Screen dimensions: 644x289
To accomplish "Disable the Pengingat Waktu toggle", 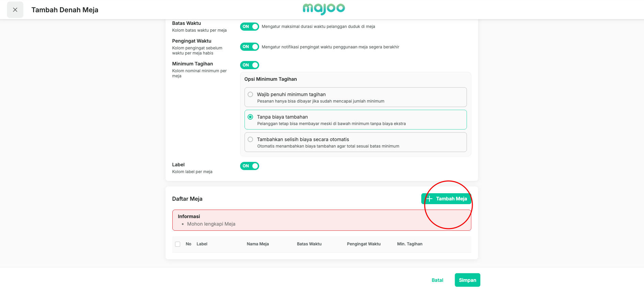I will pyautogui.click(x=249, y=47).
